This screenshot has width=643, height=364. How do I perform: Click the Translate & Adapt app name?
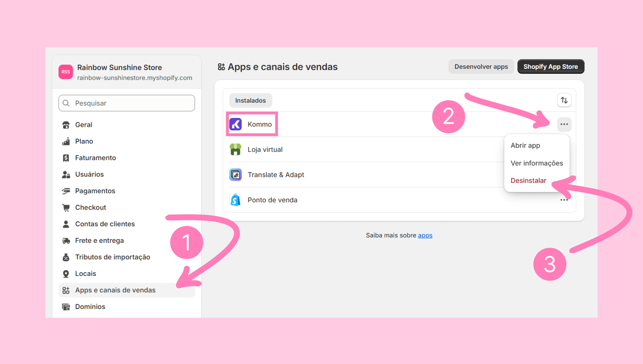276,175
